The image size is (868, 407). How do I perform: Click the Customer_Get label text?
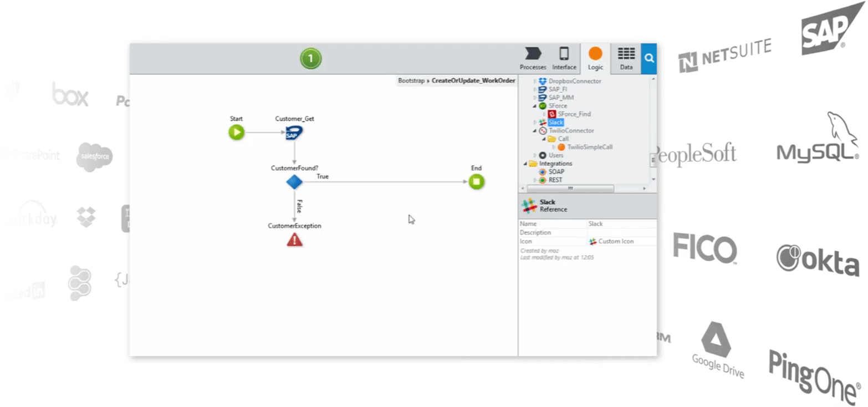coord(294,119)
